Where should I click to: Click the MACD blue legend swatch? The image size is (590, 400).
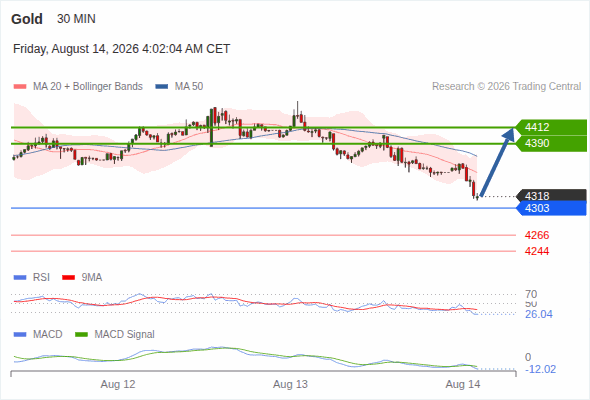tap(20, 335)
